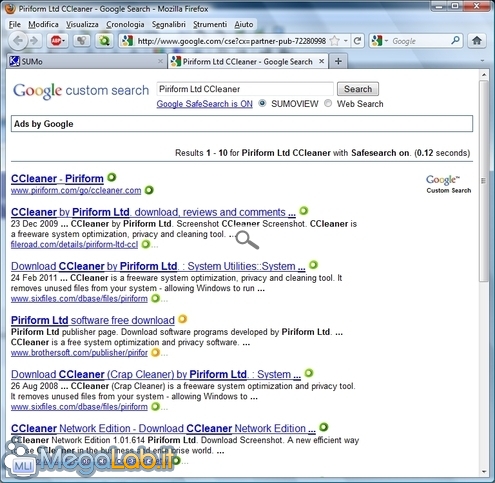This screenshot has width=495, height=483.
Task: Click the Search button
Action: click(358, 89)
